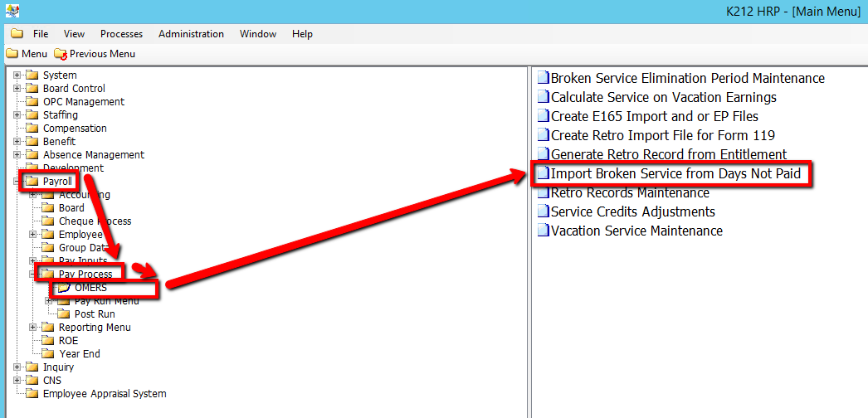Click document icon beside Create E165 Import
Image resolution: width=868 pixels, height=418 pixels.
(544, 116)
